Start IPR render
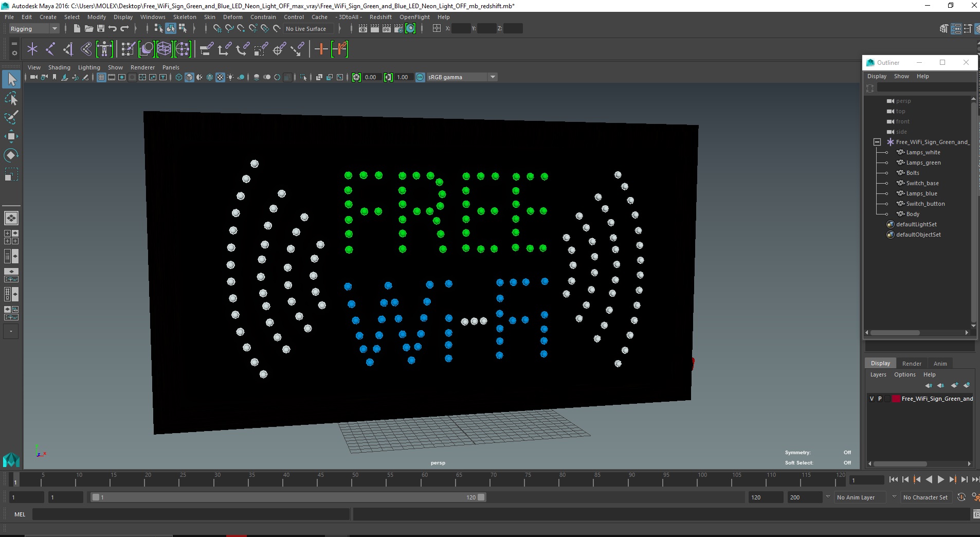Image resolution: width=980 pixels, height=537 pixels. [387, 29]
